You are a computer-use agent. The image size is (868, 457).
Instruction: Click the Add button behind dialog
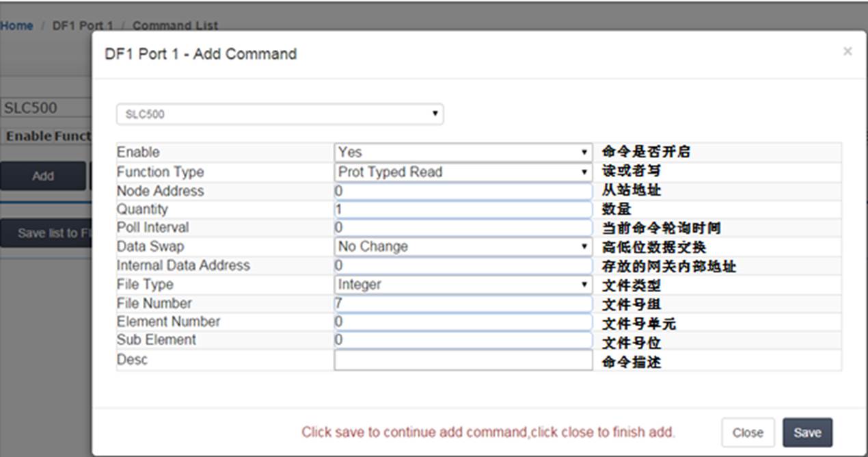pos(42,176)
